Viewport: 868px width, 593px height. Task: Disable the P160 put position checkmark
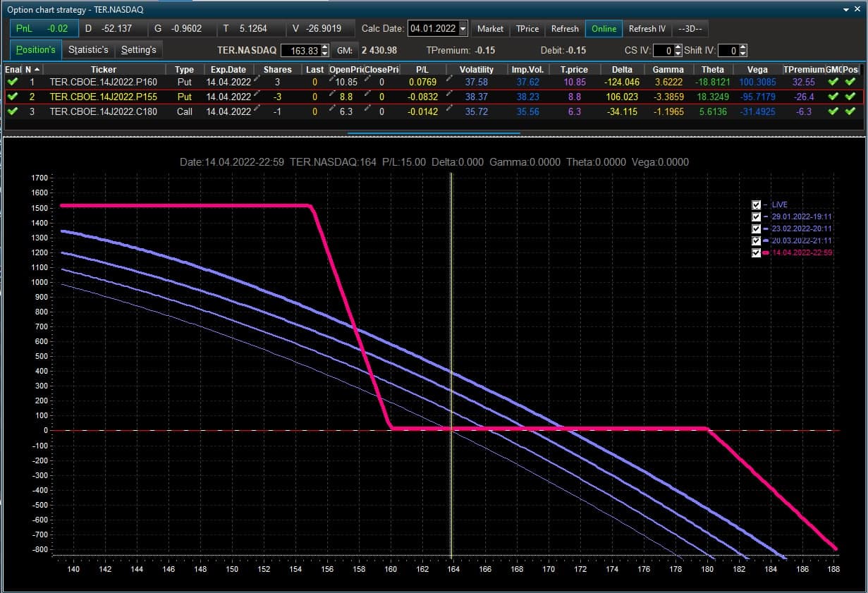13,82
